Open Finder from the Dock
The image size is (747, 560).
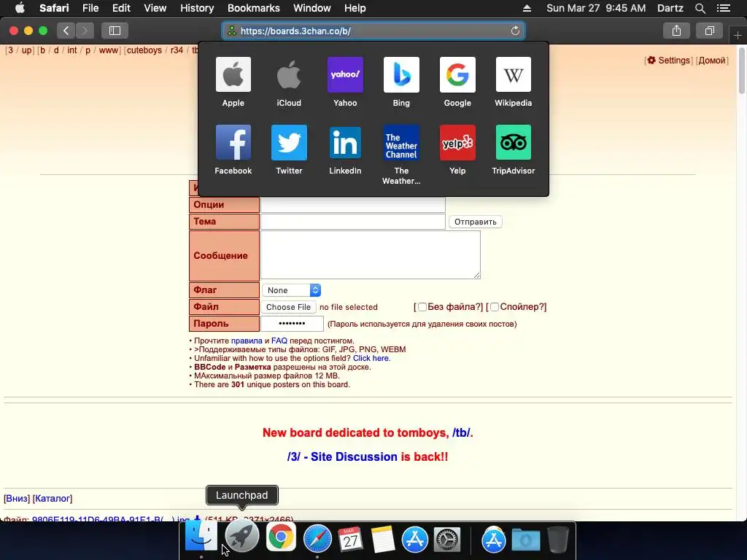[x=201, y=536]
